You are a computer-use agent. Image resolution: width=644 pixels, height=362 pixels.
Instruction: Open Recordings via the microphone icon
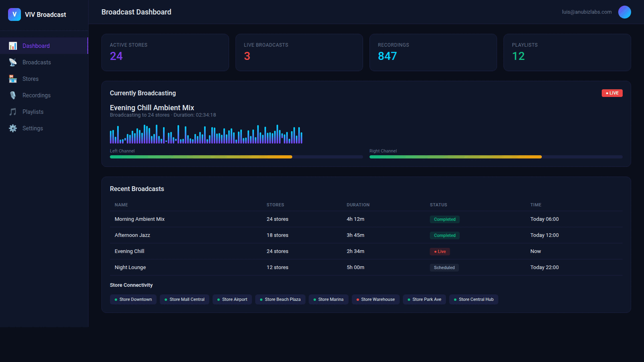13,95
